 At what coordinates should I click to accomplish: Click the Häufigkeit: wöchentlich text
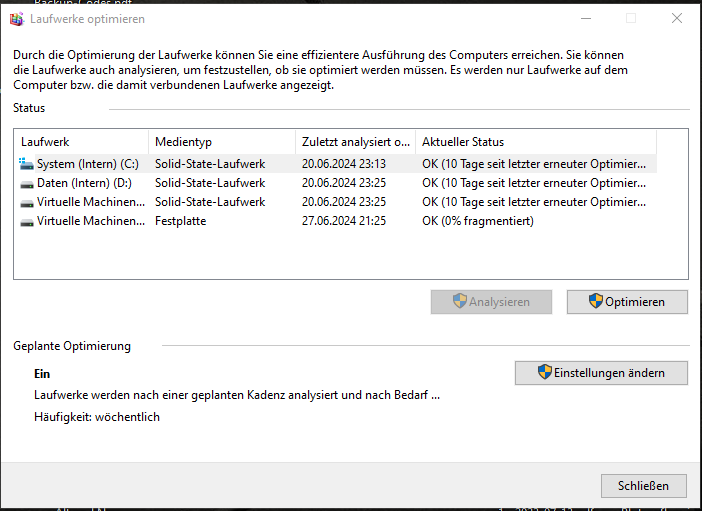[x=97, y=417]
